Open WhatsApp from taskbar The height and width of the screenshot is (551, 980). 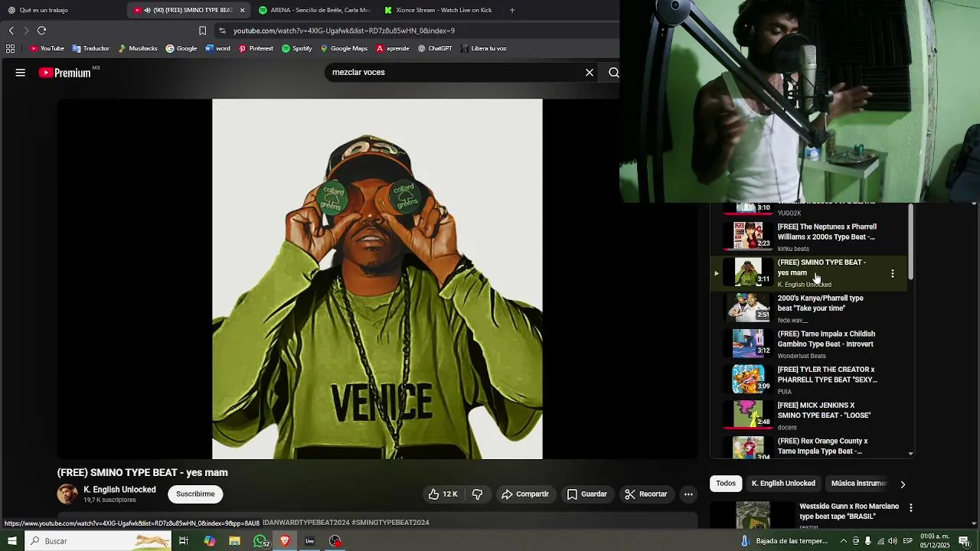(261, 541)
